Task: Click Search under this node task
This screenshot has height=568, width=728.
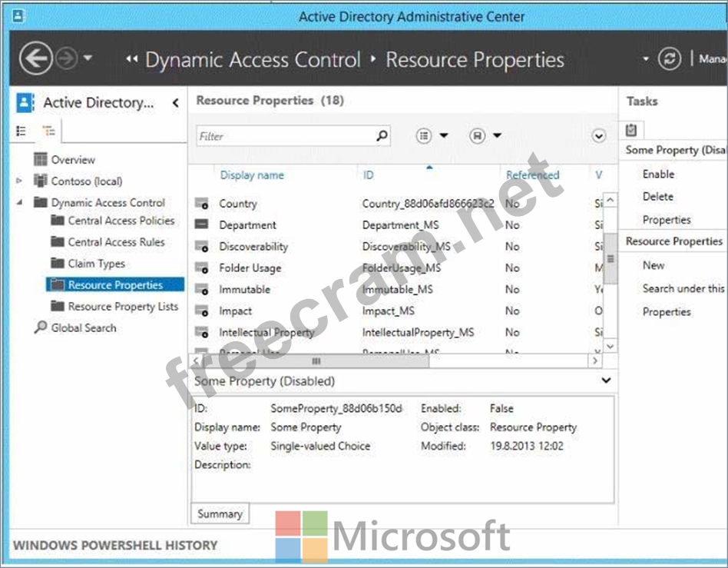Action: [x=683, y=289]
